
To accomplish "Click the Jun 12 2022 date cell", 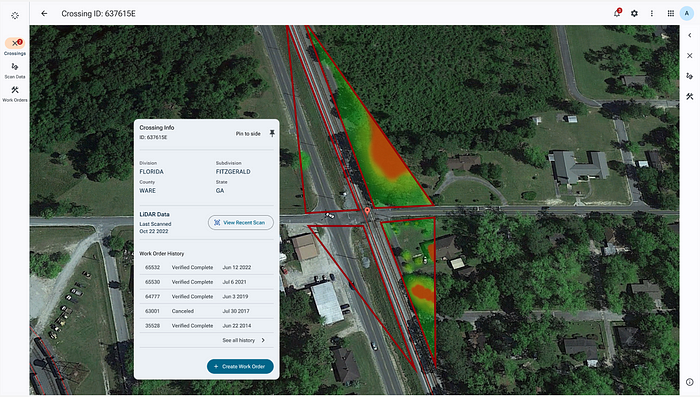I will click(x=237, y=267).
